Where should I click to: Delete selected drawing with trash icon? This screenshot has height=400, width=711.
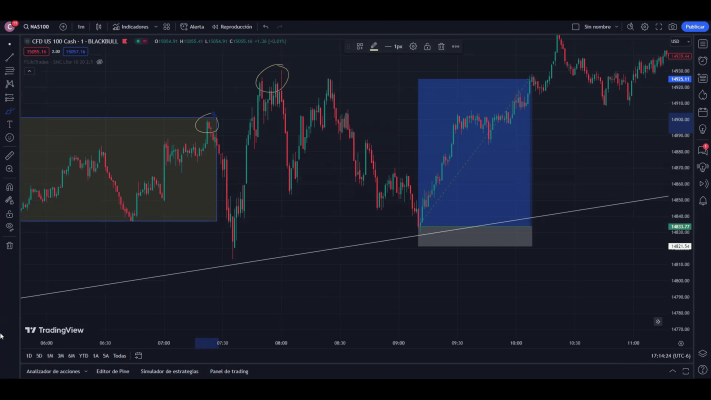click(x=441, y=46)
